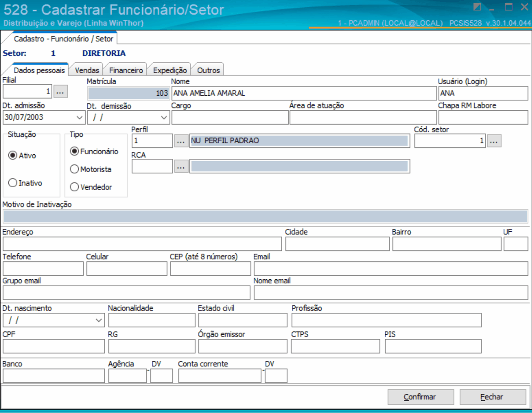Image resolution: width=532 pixels, height=413 pixels.
Task: Select the Inativo situation radio button
Action: [x=12, y=183]
